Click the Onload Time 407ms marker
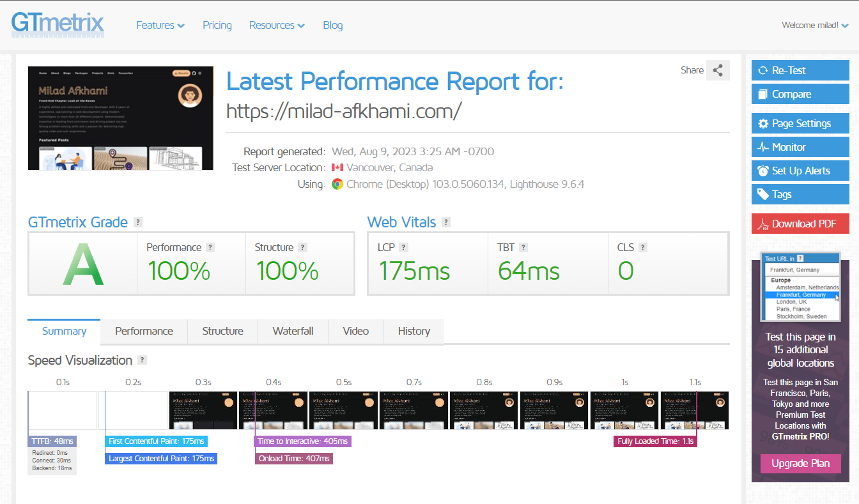 click(294, 458)
